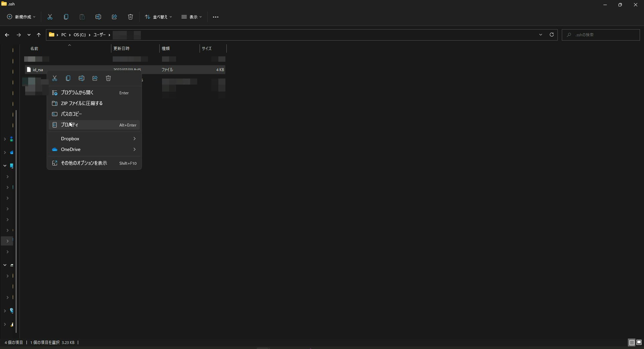Click the Share icon in the top toolbar
This screenshot has width=644, height=349.
(114, 17)
